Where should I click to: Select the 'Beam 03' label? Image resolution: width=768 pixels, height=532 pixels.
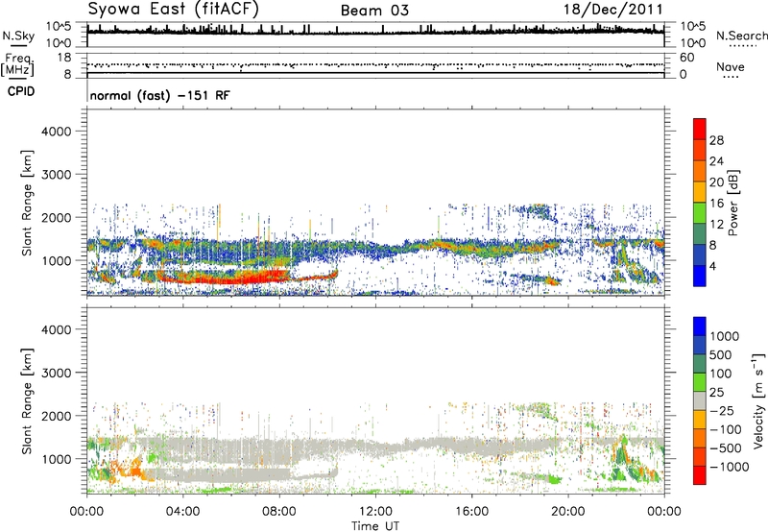374,11
